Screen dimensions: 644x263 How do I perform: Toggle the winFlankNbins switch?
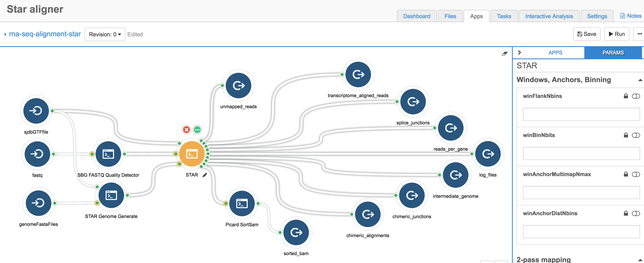pyautogui.click(x=636, y=96)
